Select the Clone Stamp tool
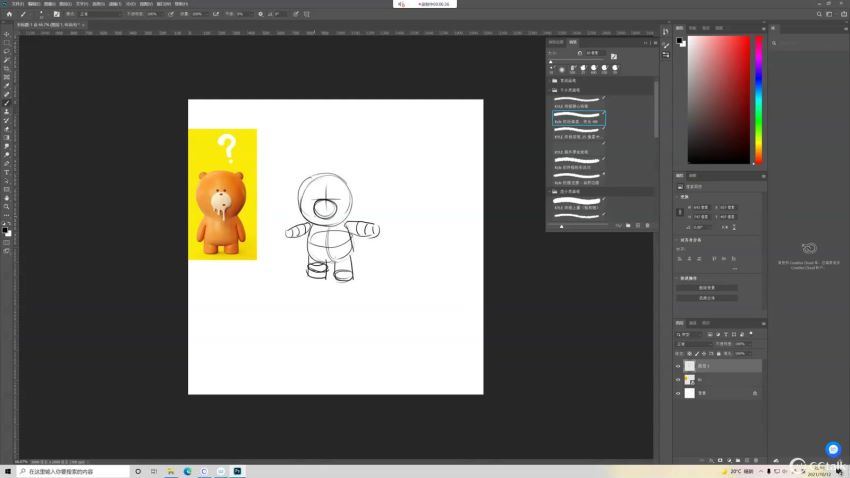Viewport: 850px width, 478px height. pyautogui.click(x=7, y=112)
